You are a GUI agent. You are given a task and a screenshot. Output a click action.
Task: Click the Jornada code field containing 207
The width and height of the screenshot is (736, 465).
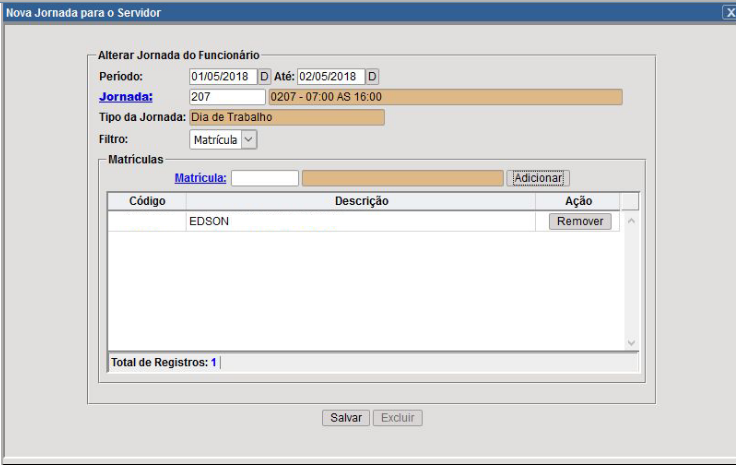(227, 97)
